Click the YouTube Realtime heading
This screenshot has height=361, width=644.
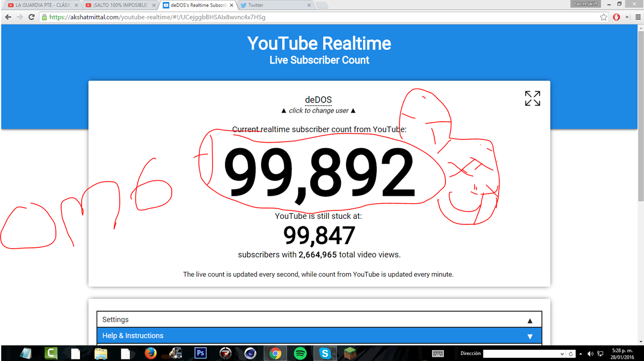click(x=319, y=43)
